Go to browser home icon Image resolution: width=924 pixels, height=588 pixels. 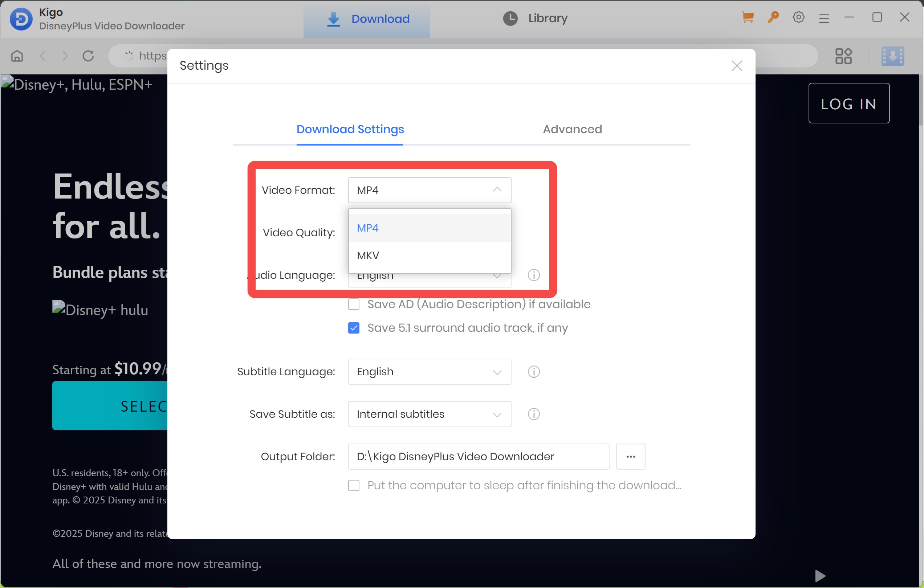(17, 56)
